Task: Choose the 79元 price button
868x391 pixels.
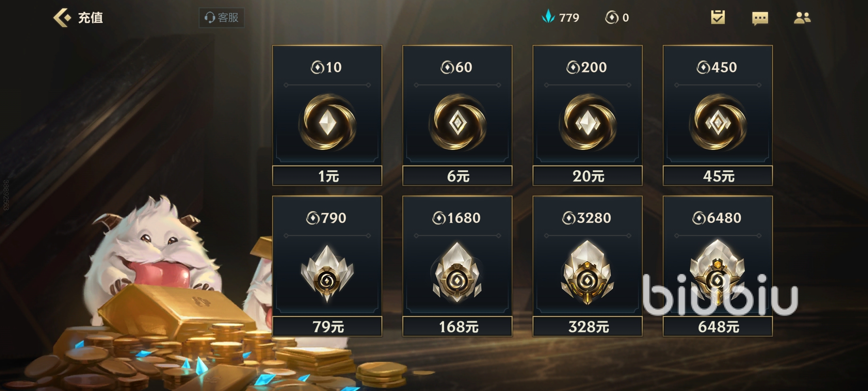Action: pyautogui.click(x=327, y=327)
